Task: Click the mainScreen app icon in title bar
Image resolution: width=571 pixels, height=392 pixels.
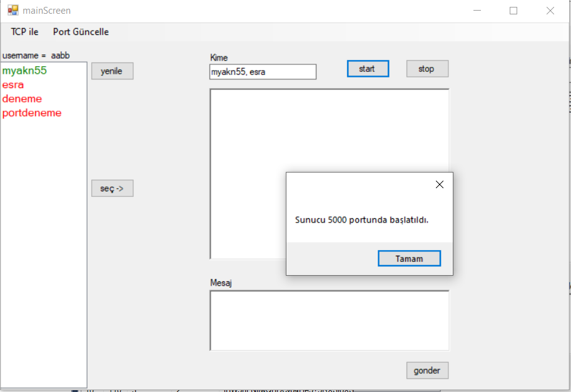Action: (13, 11)
